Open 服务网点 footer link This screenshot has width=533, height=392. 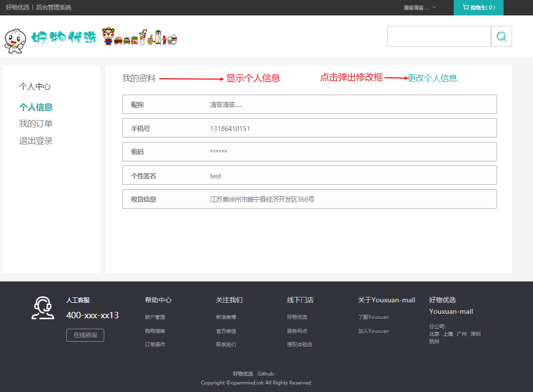(297, 331)
